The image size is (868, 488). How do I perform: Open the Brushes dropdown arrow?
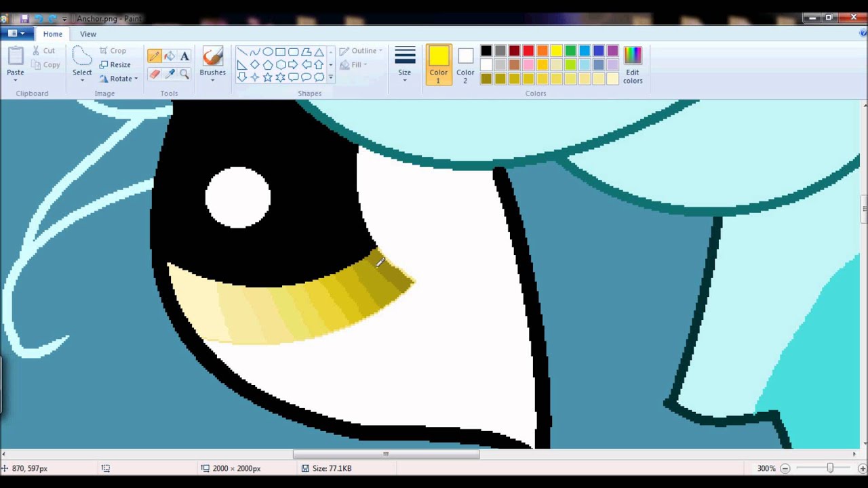pos(212,81)
